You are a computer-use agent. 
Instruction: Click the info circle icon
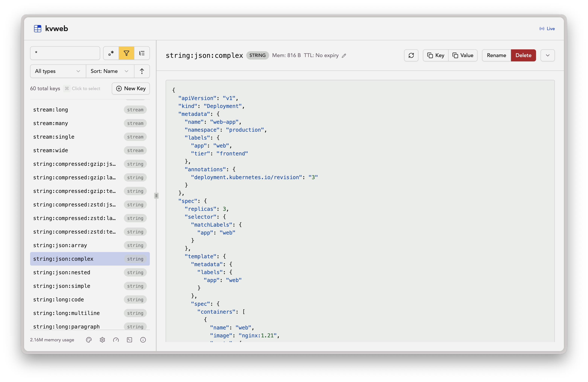(x=143, y=340)
